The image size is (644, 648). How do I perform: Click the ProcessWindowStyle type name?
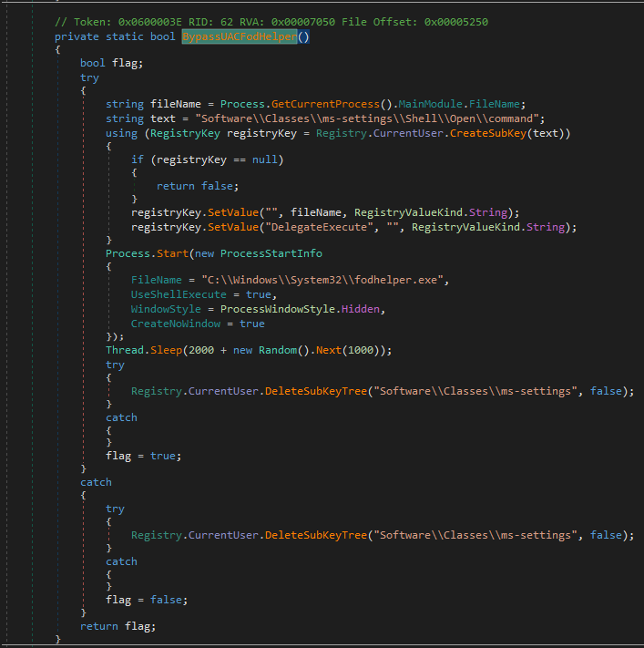pyautogui.click(x=278, y=309)
